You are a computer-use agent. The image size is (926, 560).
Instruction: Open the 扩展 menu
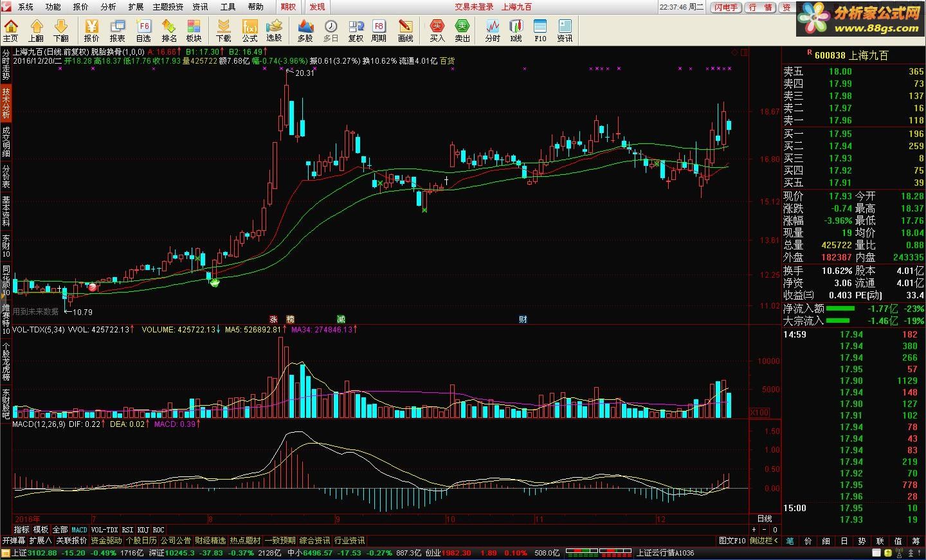coord(136,6)
